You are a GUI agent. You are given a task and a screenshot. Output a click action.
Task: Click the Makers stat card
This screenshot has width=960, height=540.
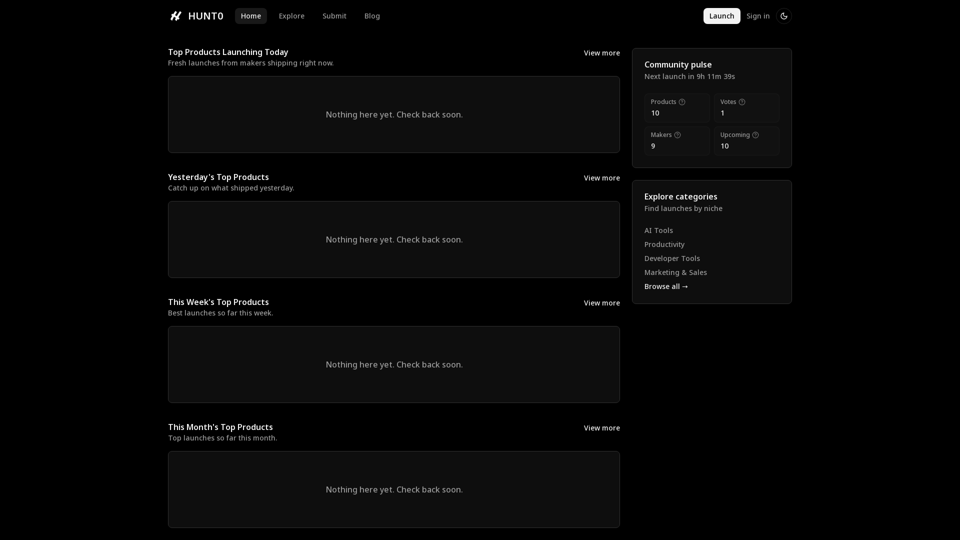pyautogui.click(x=677, y=141)
